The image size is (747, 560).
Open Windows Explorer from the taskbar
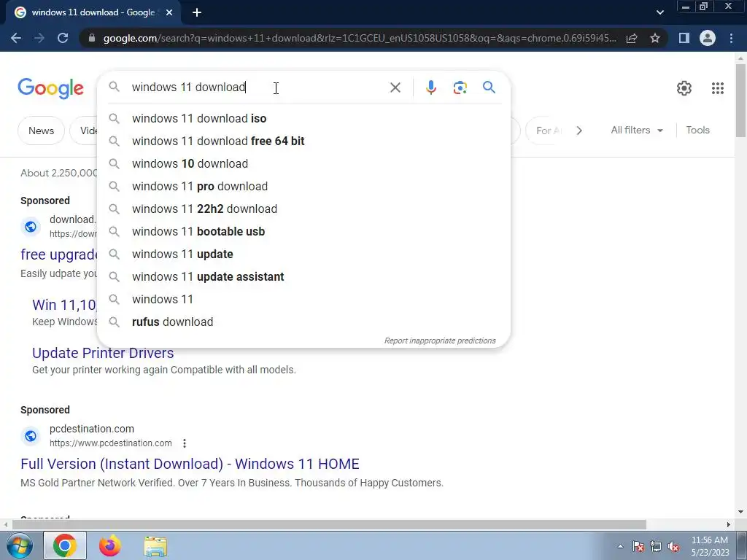(x=155, y=546)
